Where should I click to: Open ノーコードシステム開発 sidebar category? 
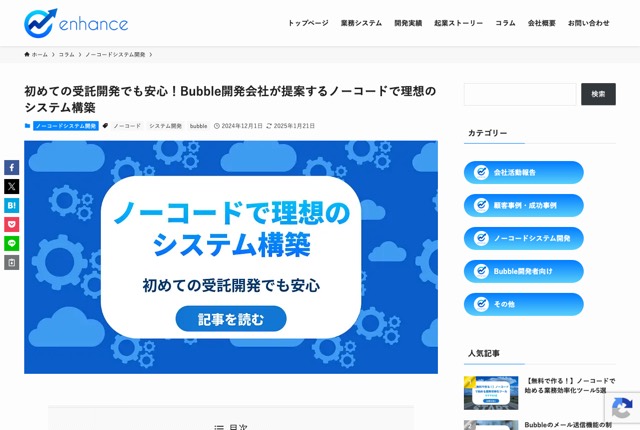coord(524,238)
